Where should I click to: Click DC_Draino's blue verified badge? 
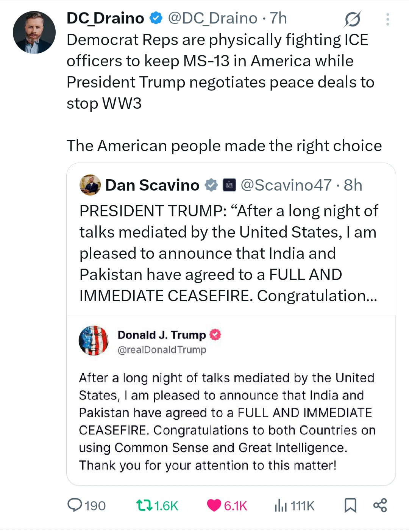point(156,18)
